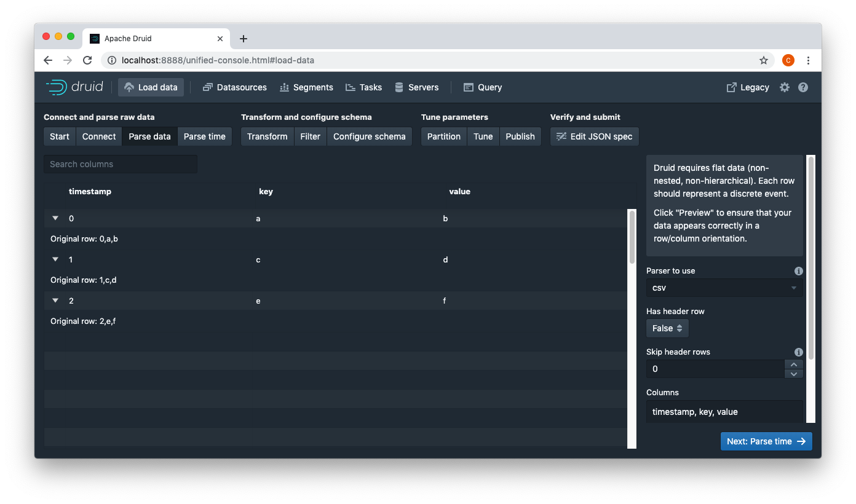Open the parser type dropdown showing csv
The width and height of the screenshot is (856, 504).
[x=724, y=288]
